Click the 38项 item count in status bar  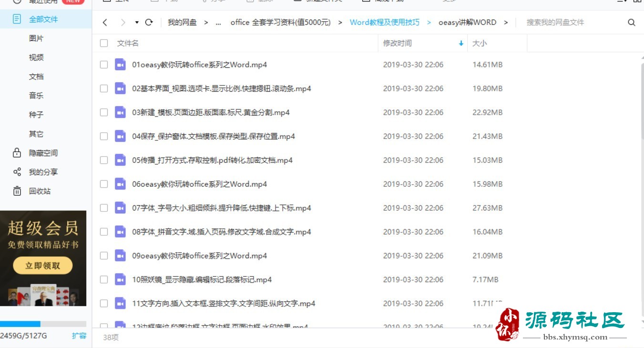click(x=111, y=337)
